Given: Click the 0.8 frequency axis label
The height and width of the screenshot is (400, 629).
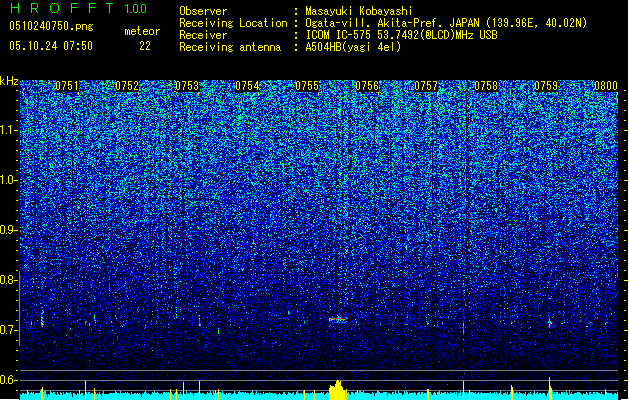Looking at the screenshot, I should [x=8, y=280].
